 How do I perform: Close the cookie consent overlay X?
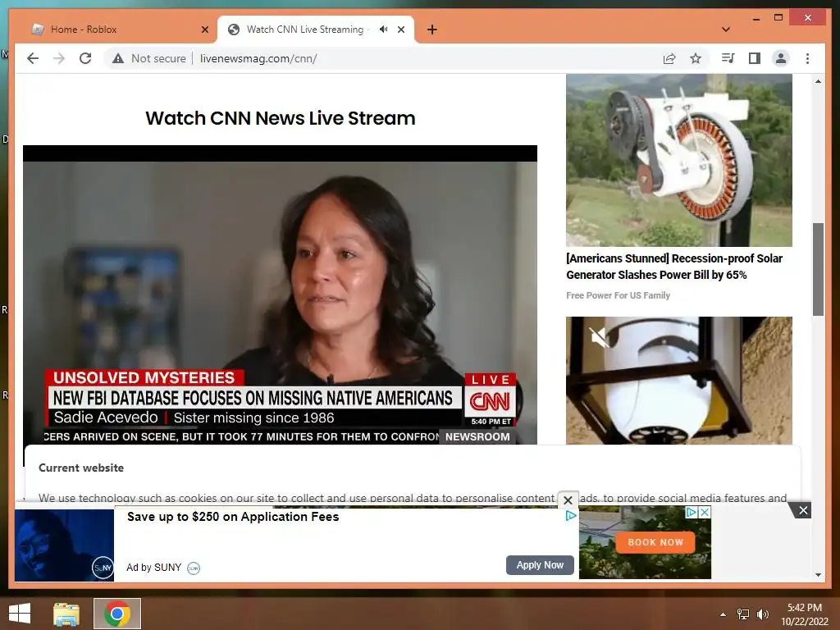coord(568,500)
